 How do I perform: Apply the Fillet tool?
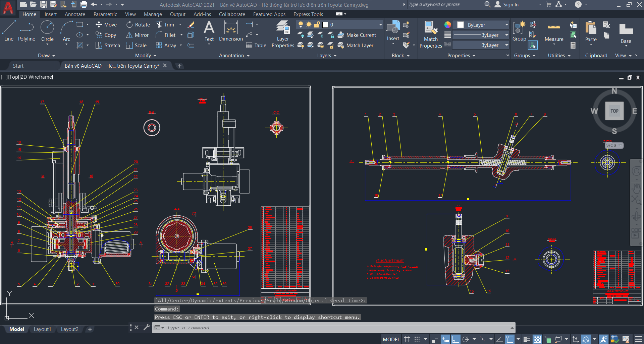[166, 35]
